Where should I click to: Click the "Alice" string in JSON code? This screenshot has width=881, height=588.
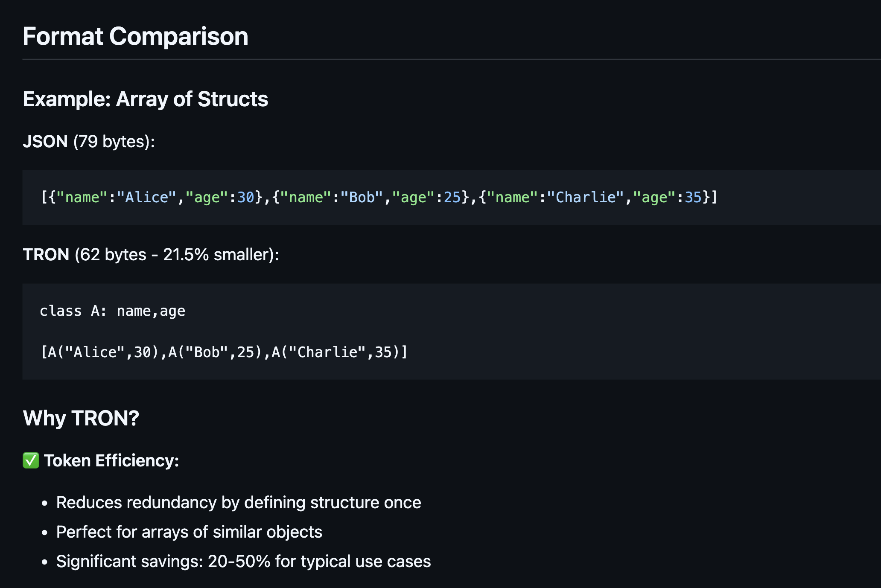point(146,197)
